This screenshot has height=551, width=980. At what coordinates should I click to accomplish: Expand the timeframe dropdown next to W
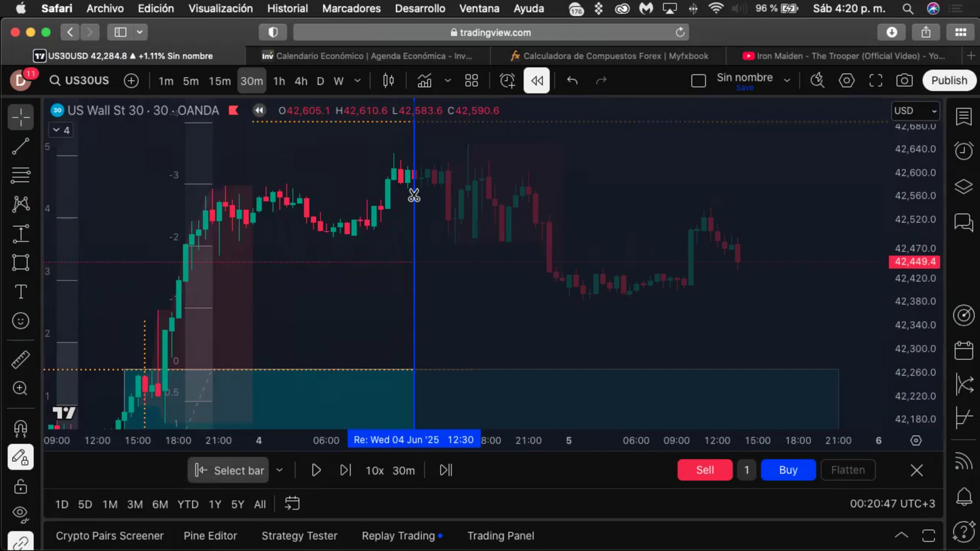357,81
